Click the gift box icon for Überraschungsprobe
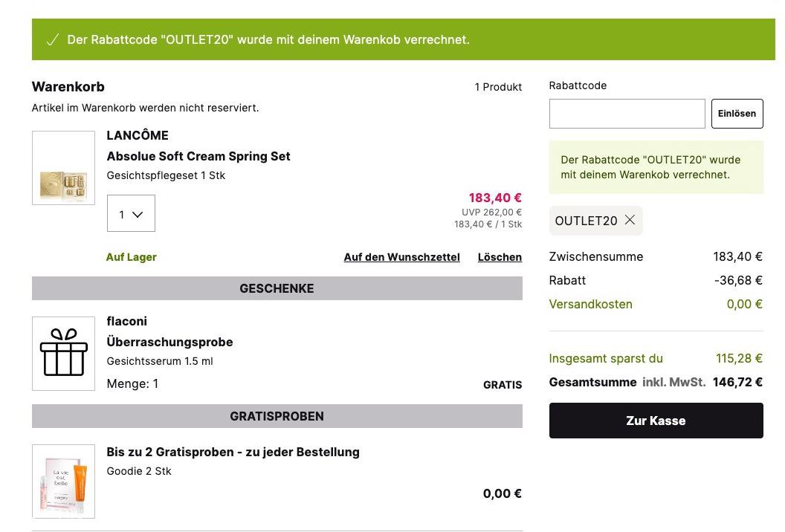Screen dimensions: 785x532 [64, 354]
